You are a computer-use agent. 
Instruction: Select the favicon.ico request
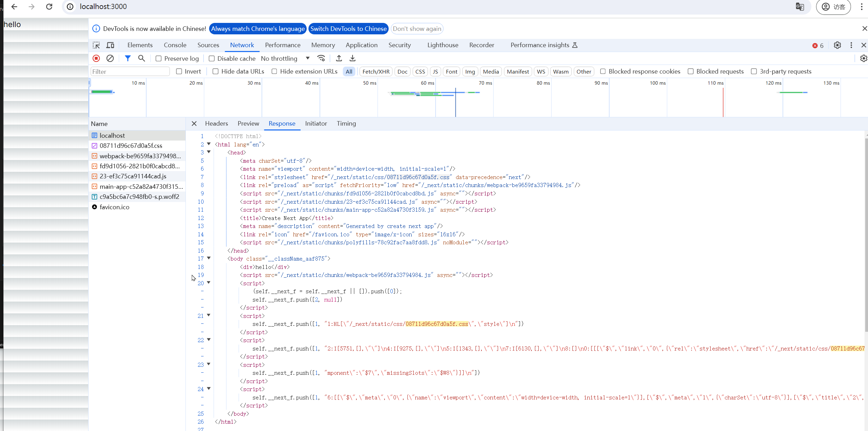(x=137, y=207)
